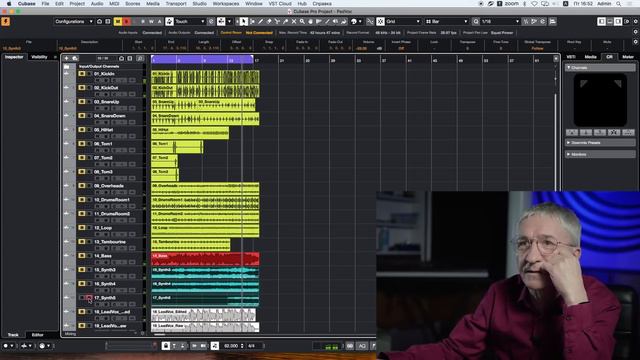Open the Configurations dropdown
The width and height of the screenshot is (640, 360).
click(74, 21)
